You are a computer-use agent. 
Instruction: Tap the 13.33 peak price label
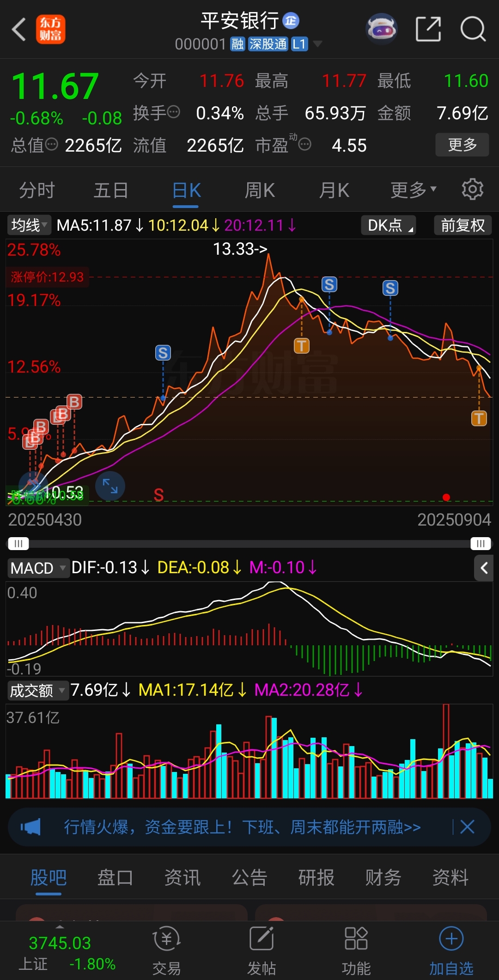240,249
